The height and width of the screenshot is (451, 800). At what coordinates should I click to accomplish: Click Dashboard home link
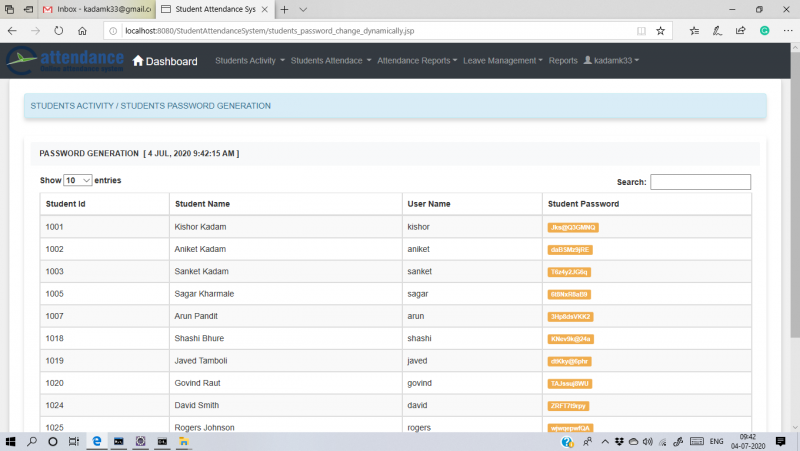tap(165, 61)
